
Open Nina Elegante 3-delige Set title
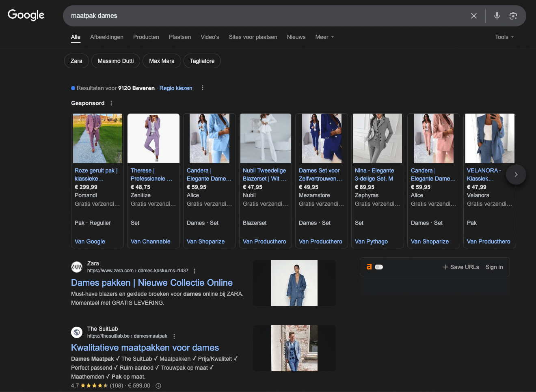pos(374,174)
